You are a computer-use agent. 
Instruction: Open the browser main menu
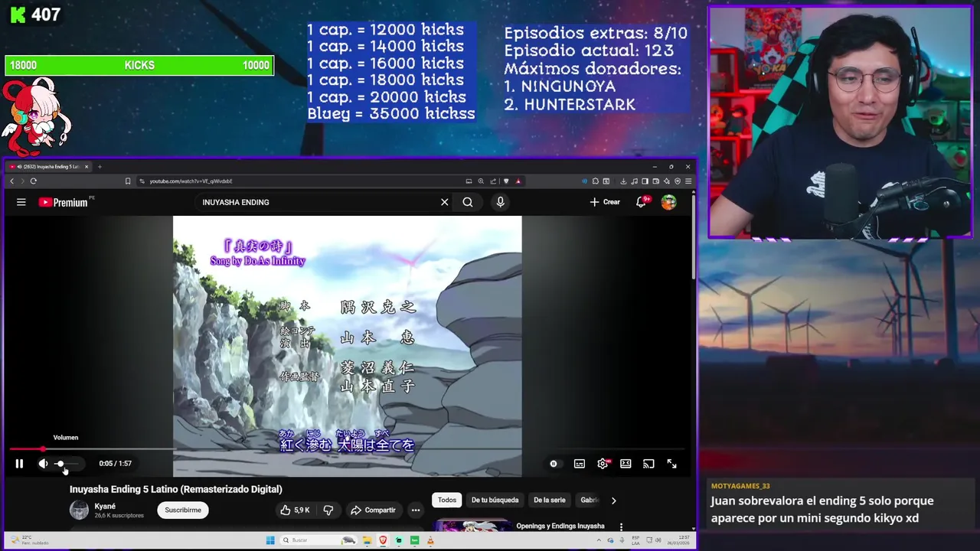688,181
